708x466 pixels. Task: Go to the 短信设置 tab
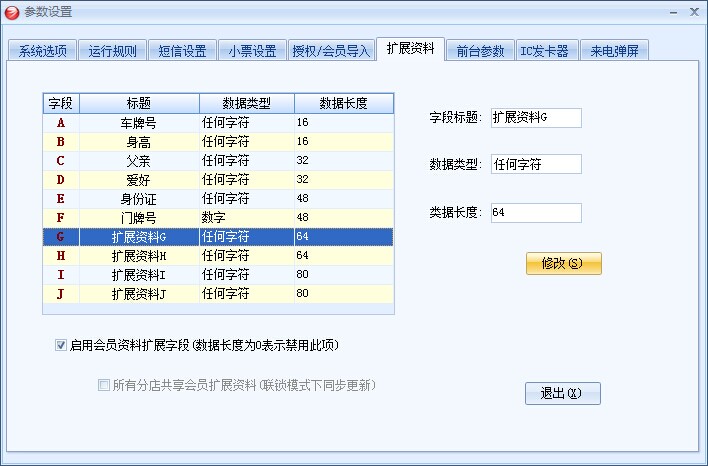point(182,51)
